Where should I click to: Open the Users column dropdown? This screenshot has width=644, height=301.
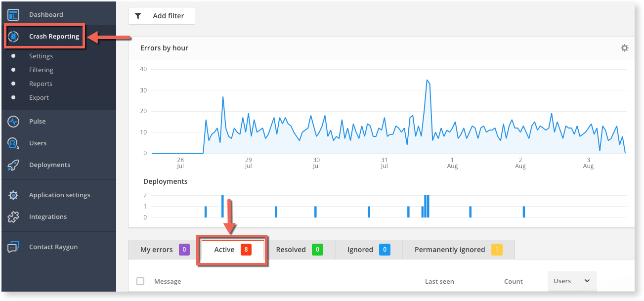tap(572, 281)
